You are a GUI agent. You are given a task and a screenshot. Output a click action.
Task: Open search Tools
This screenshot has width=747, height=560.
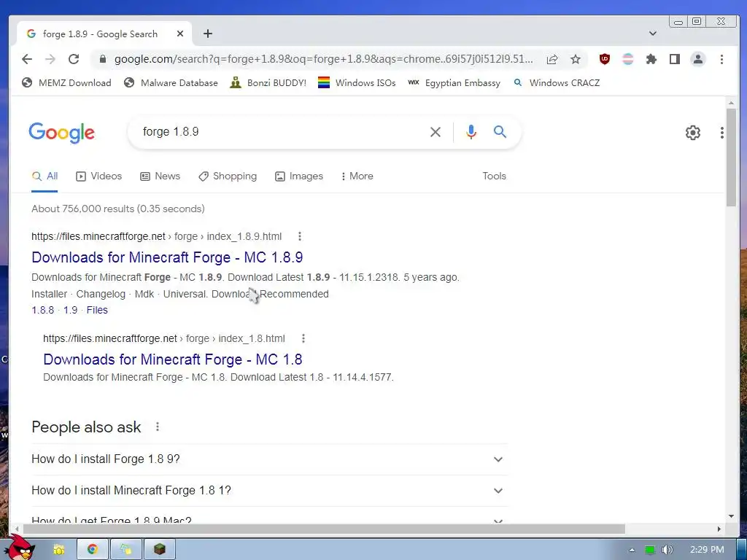point(494,176)
